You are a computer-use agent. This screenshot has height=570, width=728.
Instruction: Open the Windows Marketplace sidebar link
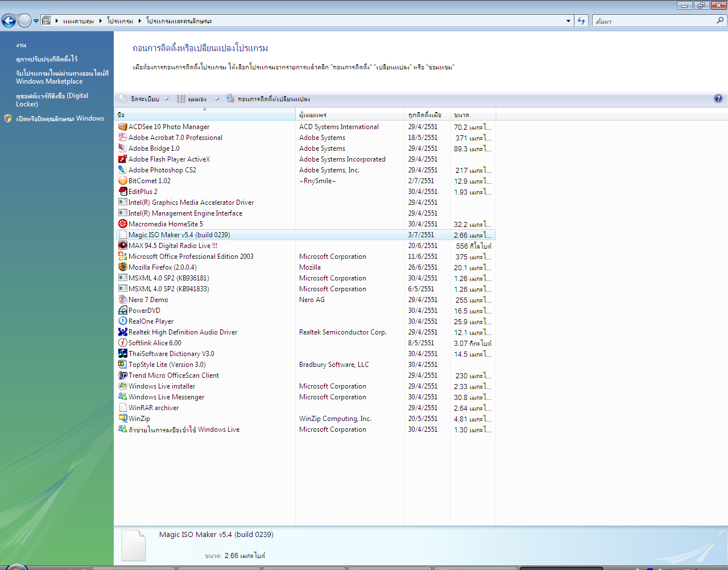62,77
